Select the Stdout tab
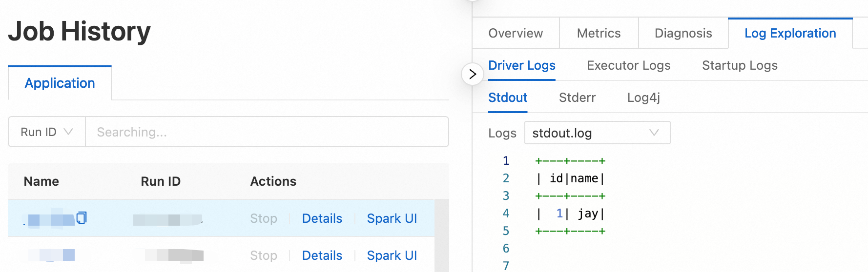This screenshot has height=272, width=868. [508, 97]
